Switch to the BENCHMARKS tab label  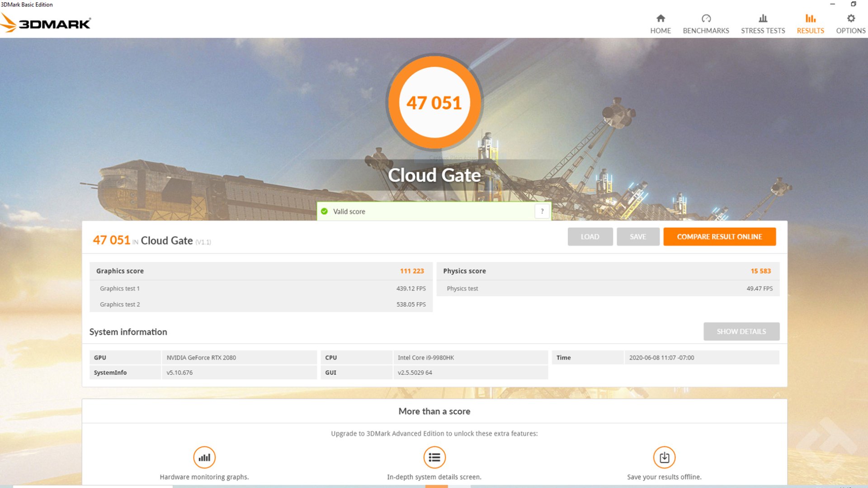tap(706, 31)
